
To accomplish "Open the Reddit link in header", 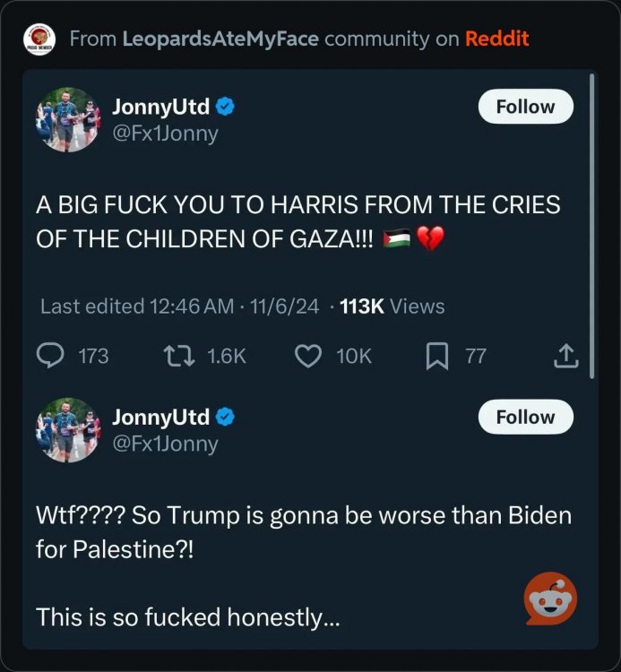I will (x=496, y=39).
